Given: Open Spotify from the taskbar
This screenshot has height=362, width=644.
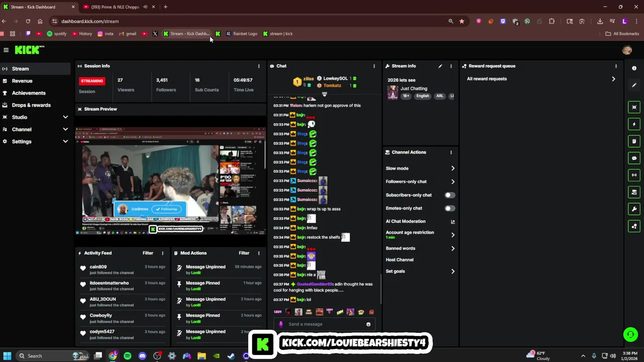Looking at the screenshot, I should coord(127,356).
